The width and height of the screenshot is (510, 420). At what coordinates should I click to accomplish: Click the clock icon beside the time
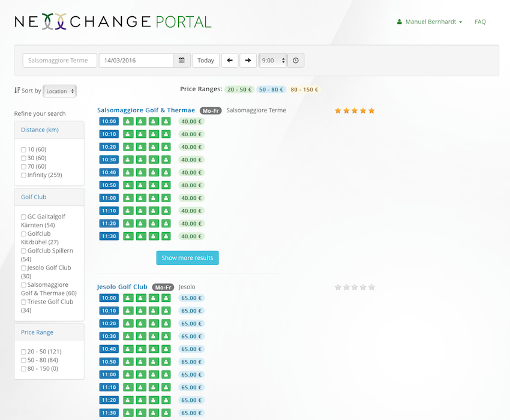pyautogui.click(x=296, y=61)
